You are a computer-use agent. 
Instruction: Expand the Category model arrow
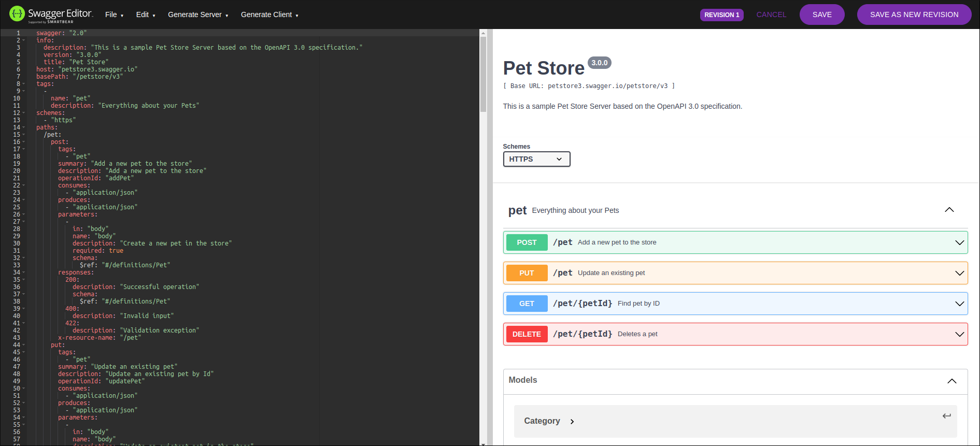click(572, 422)
